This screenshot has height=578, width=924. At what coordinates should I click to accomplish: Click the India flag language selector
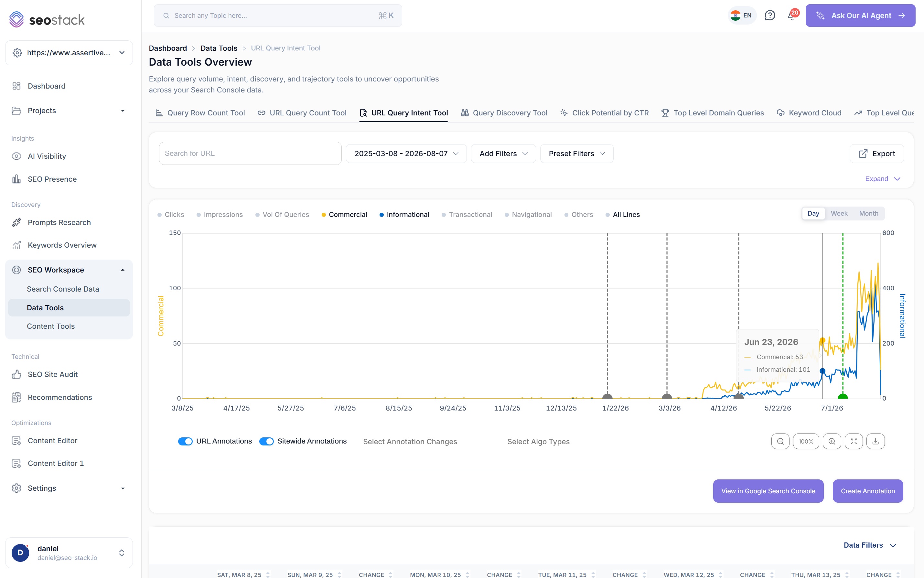click(742, 15)
